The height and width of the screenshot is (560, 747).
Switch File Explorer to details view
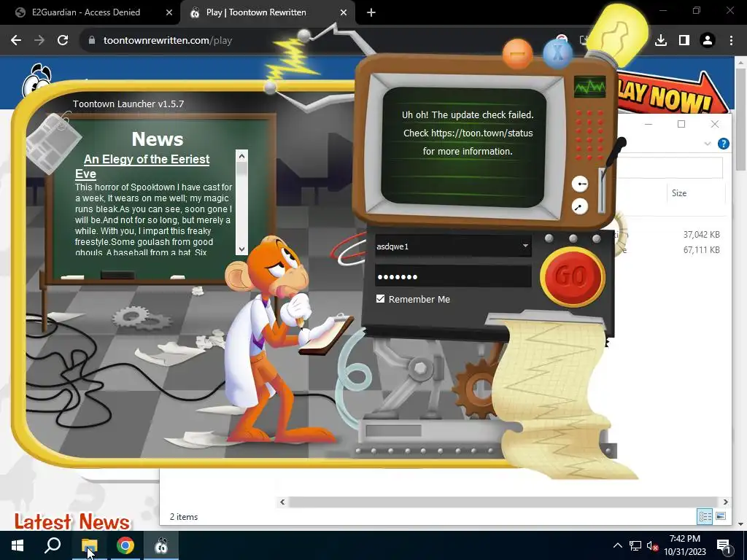click(705, 516)
